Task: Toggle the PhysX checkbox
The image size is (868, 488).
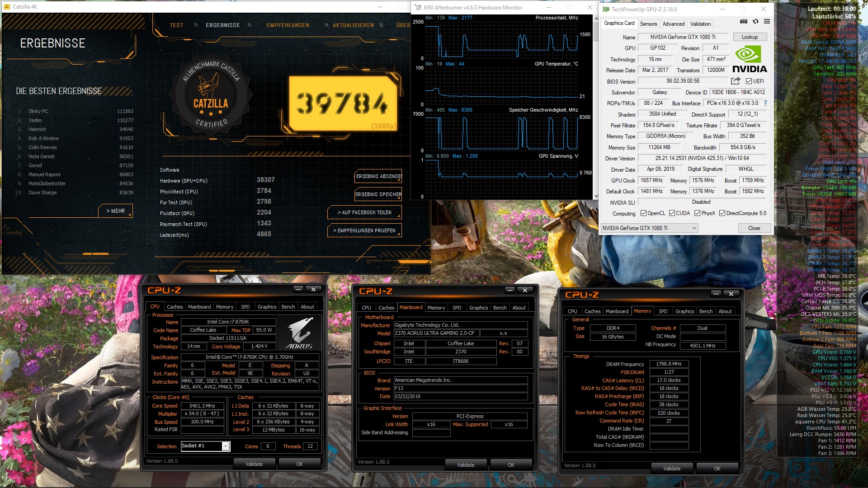Action: (x=698, y=213)
